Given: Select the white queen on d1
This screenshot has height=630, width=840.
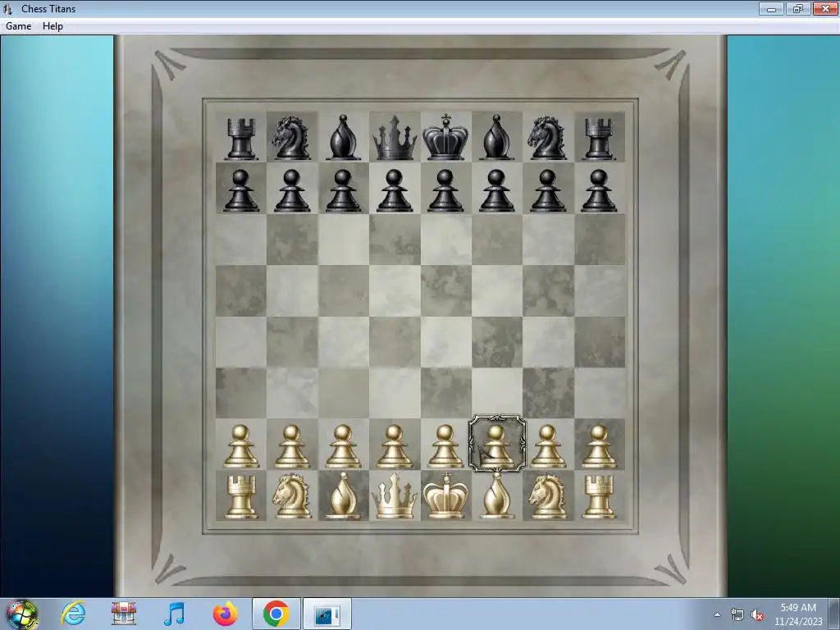Looking at the screenshot, I should pyautogui.click(x=395, y=496).
